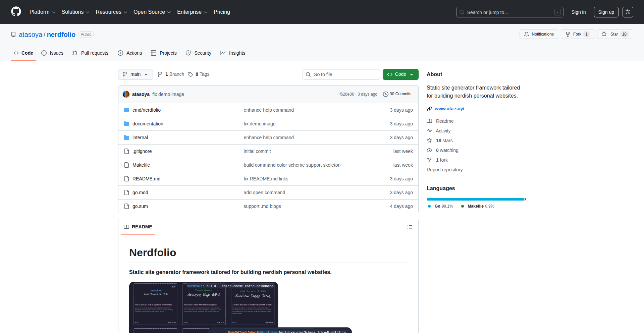Click the Star icon button
Screen dimensions: 644x333
click(604, 34)
